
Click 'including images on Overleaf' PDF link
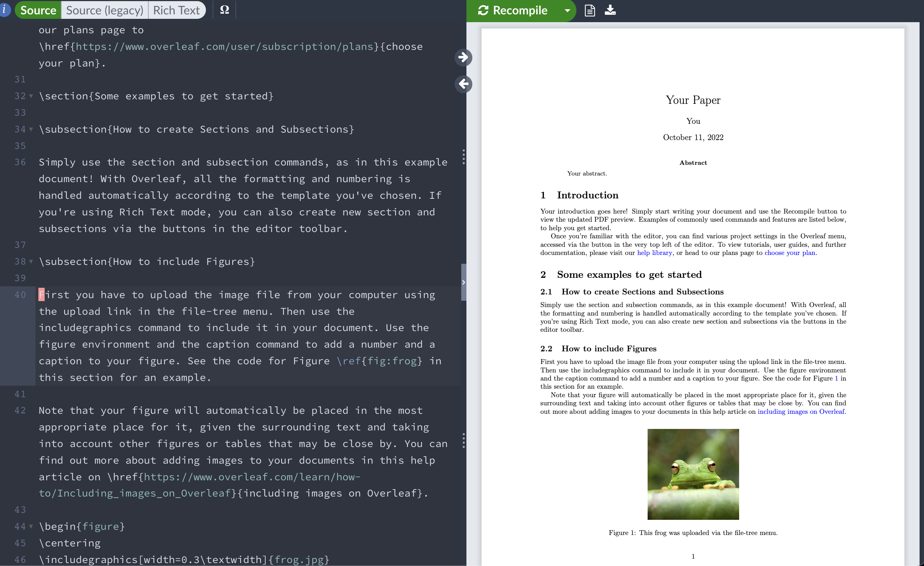point(801,412)
